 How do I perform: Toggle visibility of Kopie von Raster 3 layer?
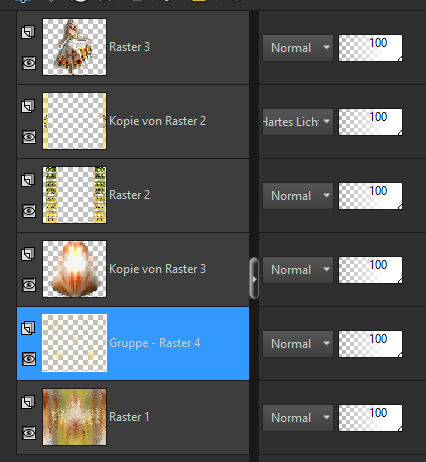click(x=29, y=285)
